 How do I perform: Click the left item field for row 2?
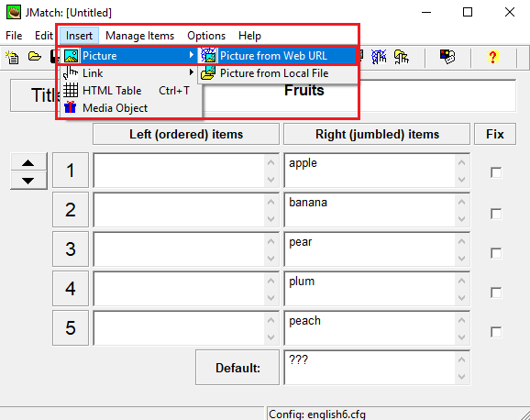186,210
